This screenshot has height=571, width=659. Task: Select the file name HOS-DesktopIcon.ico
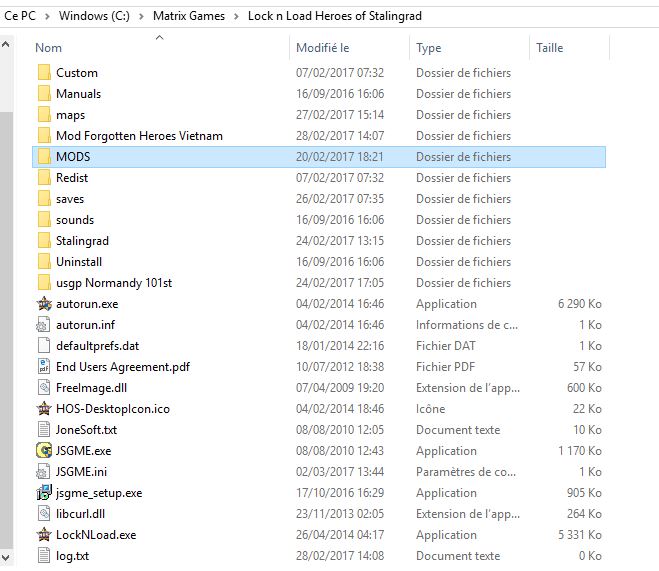[113, 409]
